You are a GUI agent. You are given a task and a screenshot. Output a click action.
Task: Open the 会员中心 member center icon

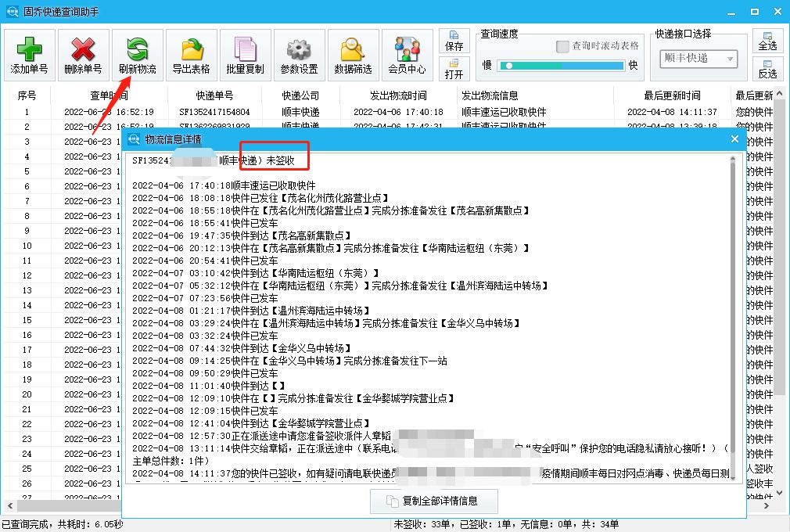tap(407, 53)
